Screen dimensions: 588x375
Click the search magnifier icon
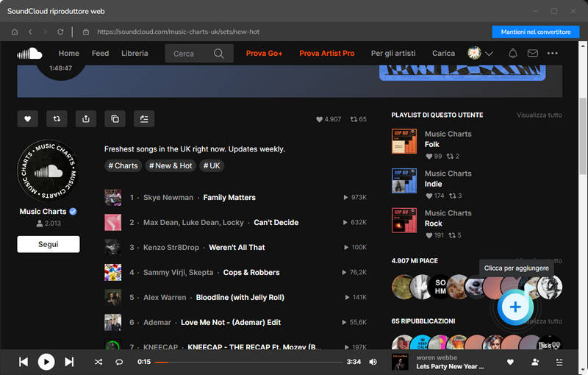[x=218, y=54]
